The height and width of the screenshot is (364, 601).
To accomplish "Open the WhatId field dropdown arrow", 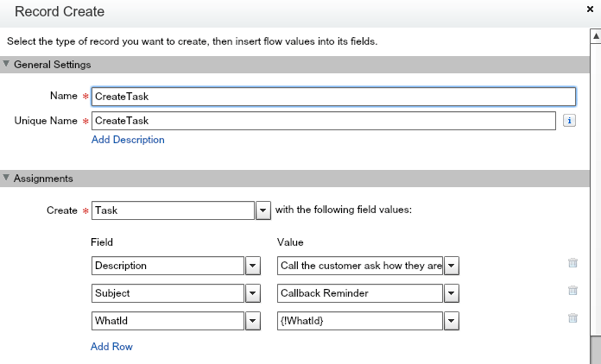I will 253,321.
